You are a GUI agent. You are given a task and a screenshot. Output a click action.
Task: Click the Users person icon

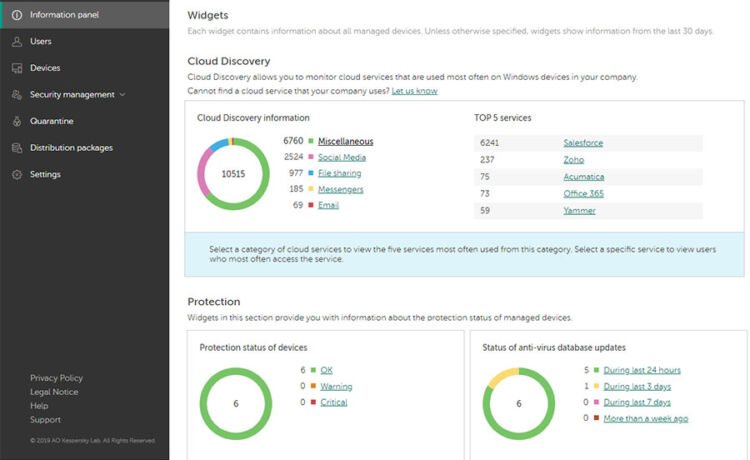coord(17,42)
